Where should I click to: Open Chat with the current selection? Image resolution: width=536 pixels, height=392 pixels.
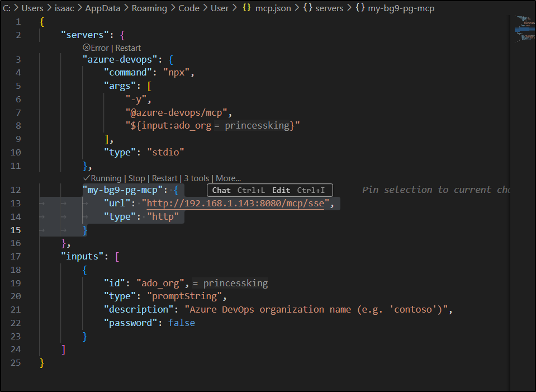click(x=221, y=191)
